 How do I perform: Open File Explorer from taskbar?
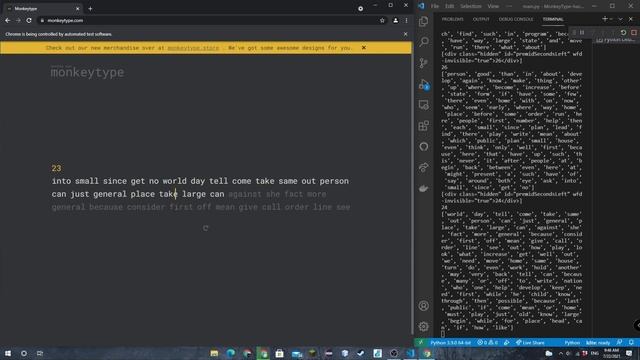point(214,353)
